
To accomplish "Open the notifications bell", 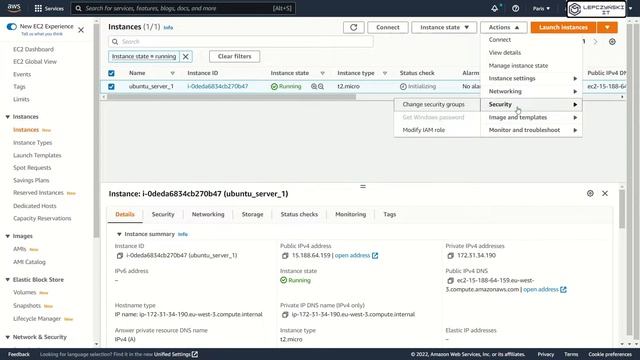I will tap(495, 8).
